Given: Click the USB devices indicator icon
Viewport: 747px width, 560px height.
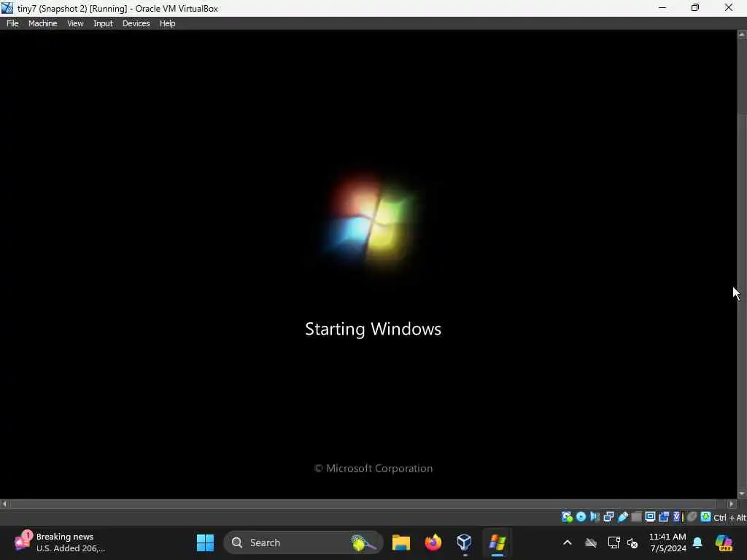Looking at the screenshot, I should (623, 517).
